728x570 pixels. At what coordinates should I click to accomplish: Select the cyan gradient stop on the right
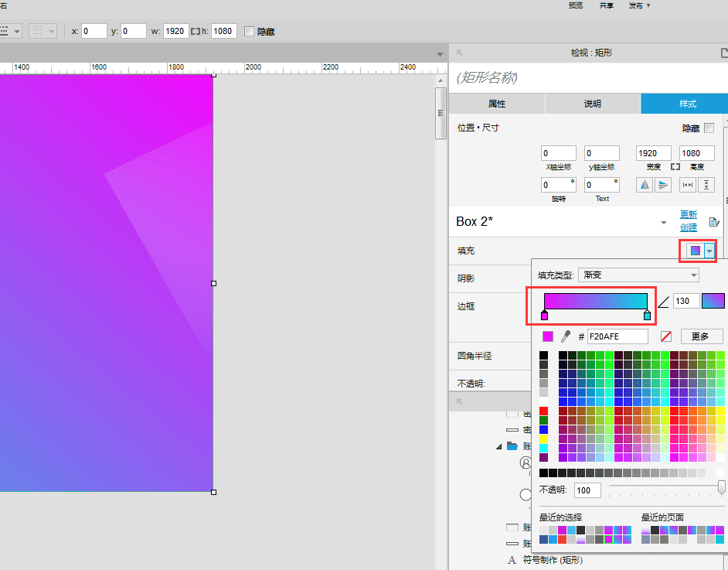coord(647,316)
